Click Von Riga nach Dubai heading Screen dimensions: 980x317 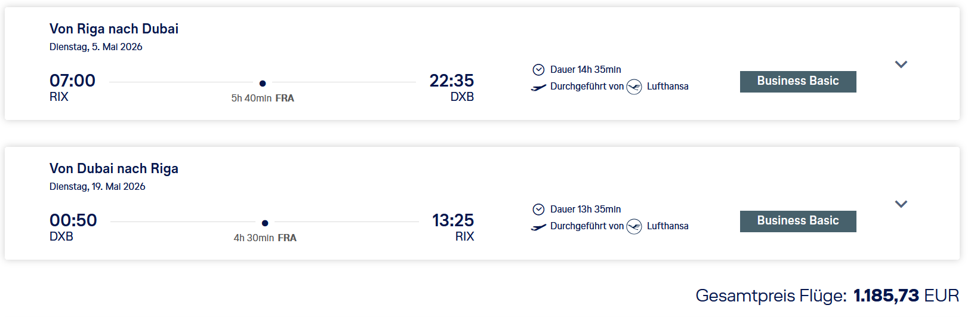coord(114,29)
